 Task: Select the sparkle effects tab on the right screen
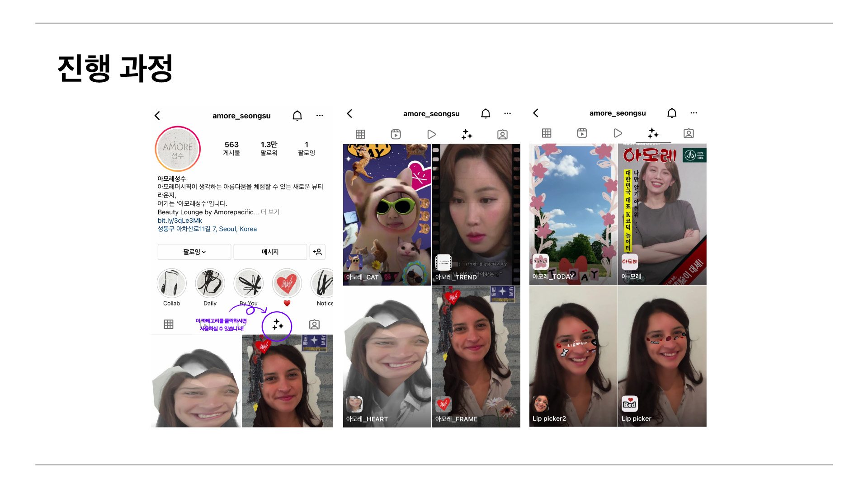[653, 133]
